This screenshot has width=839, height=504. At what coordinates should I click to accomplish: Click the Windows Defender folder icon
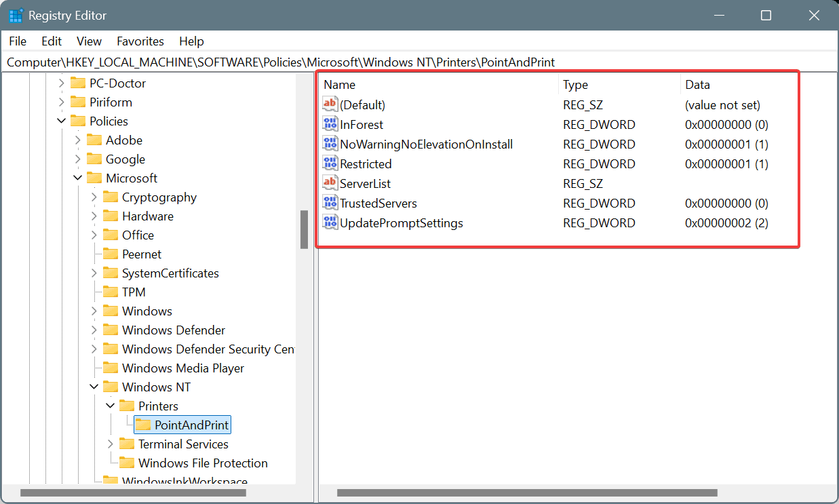point(111,330)
